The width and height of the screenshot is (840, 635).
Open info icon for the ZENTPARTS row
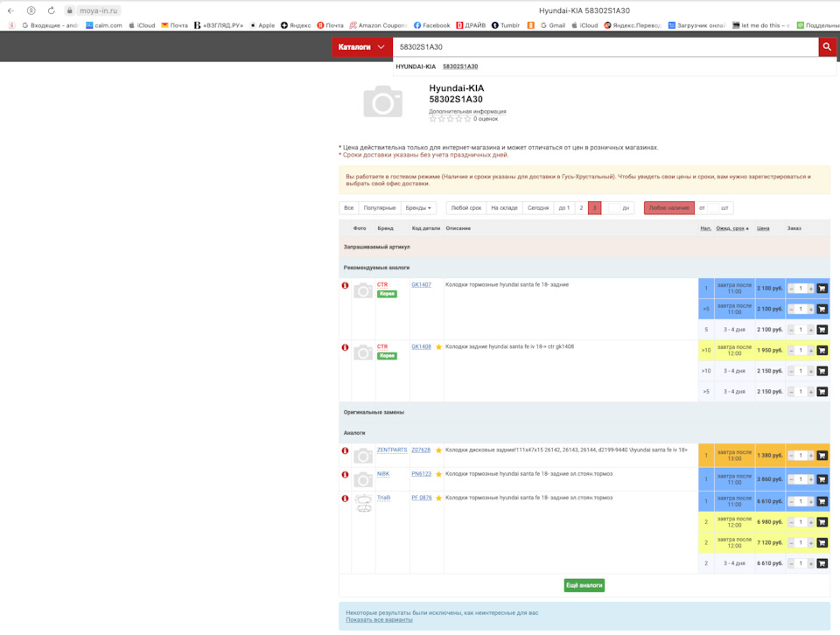pos(345,450)
